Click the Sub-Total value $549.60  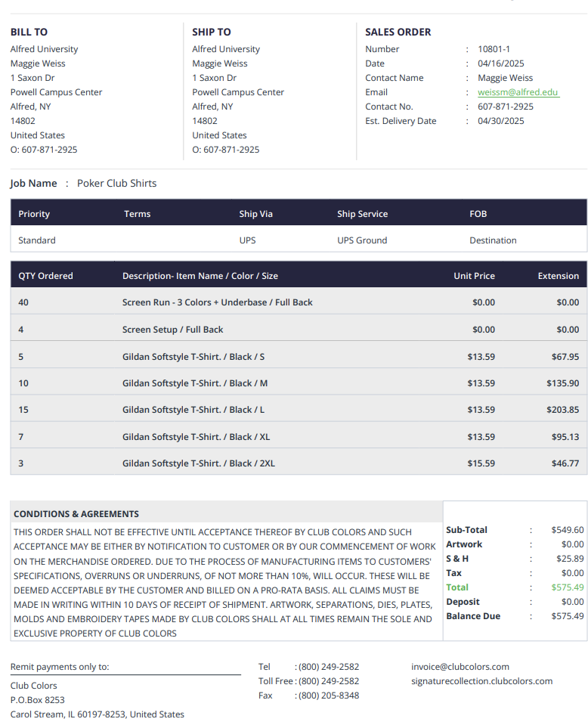(x=567, y=530)
